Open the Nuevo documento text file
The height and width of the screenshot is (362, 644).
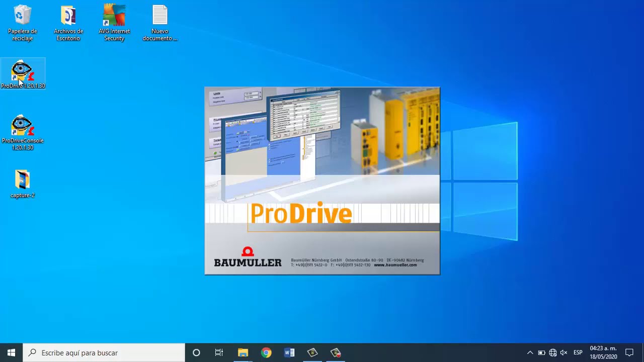click(160, 23)
